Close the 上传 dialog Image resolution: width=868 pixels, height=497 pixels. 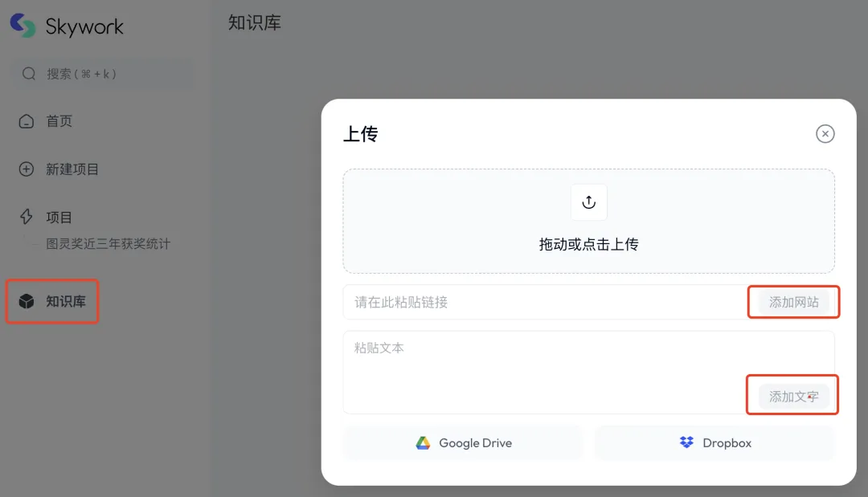(x=825, y=134)
